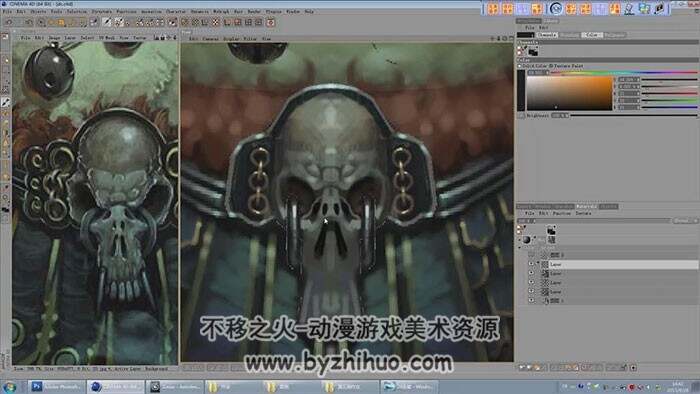This screenshot has width=700, height=394.
Task: Click the person figure icon in floating toolbar
Action: click(x=629, y=8)
